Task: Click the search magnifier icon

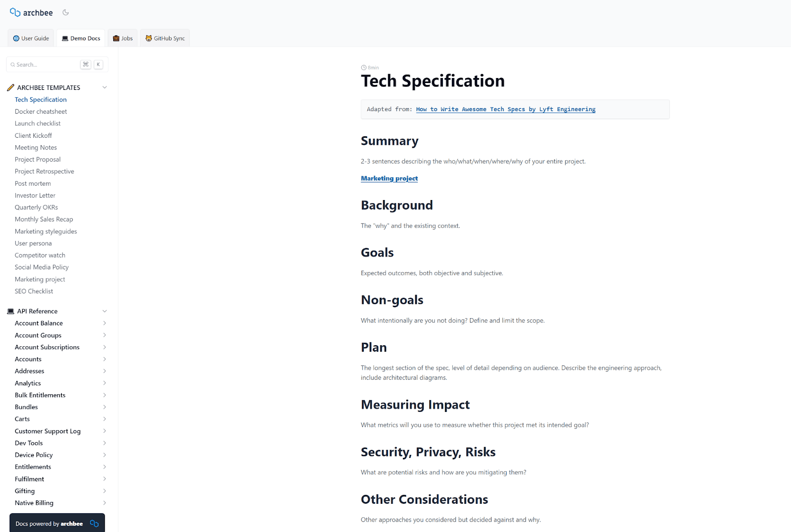Action: click(x=13, y=65)
